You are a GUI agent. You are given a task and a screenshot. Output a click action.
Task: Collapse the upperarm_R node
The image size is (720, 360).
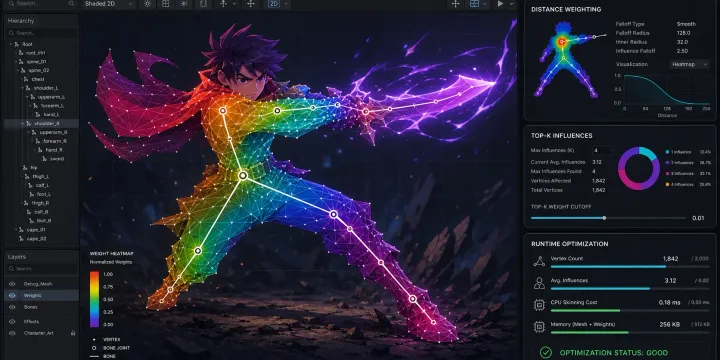(28, 132)
